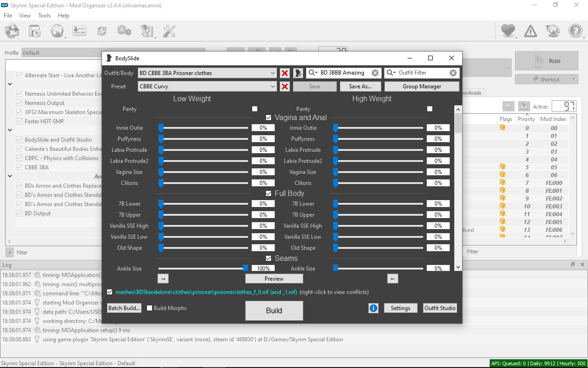Clear the BD 3BBB Amazing group filter
This screenshot has height=368, width=588.
tap(375, 73)
